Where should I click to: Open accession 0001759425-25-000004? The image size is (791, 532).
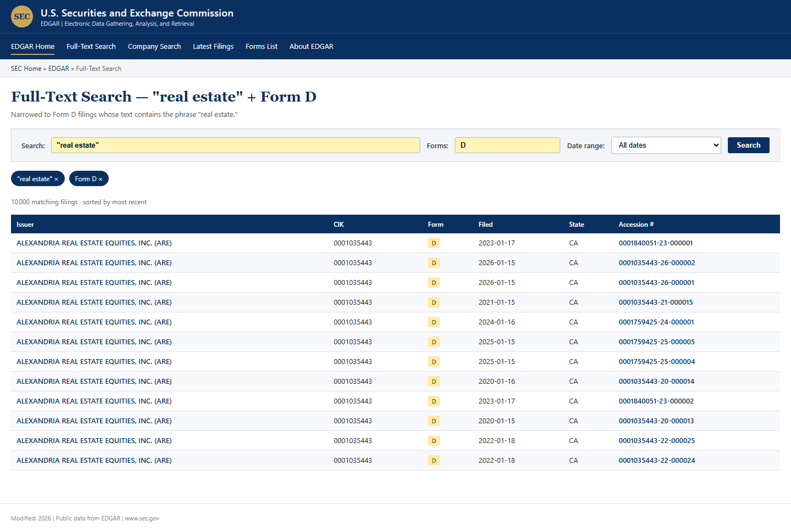coord(656,362)
